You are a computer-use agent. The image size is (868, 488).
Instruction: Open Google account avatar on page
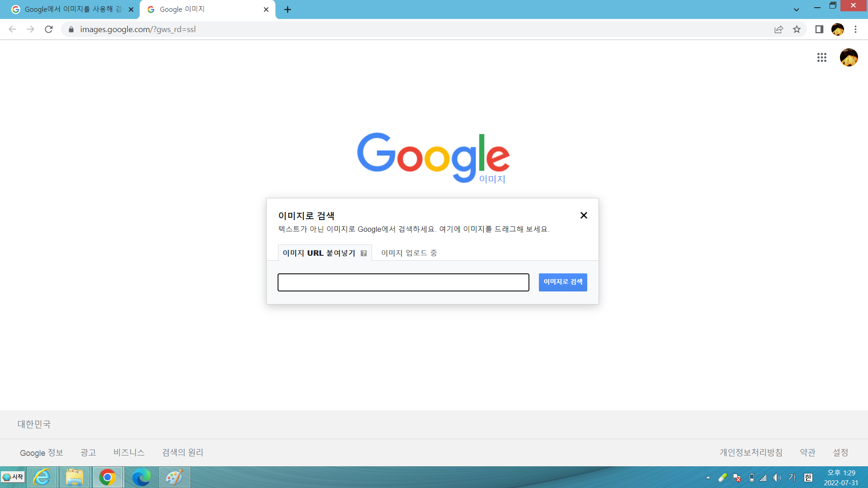tap(849, 57)
